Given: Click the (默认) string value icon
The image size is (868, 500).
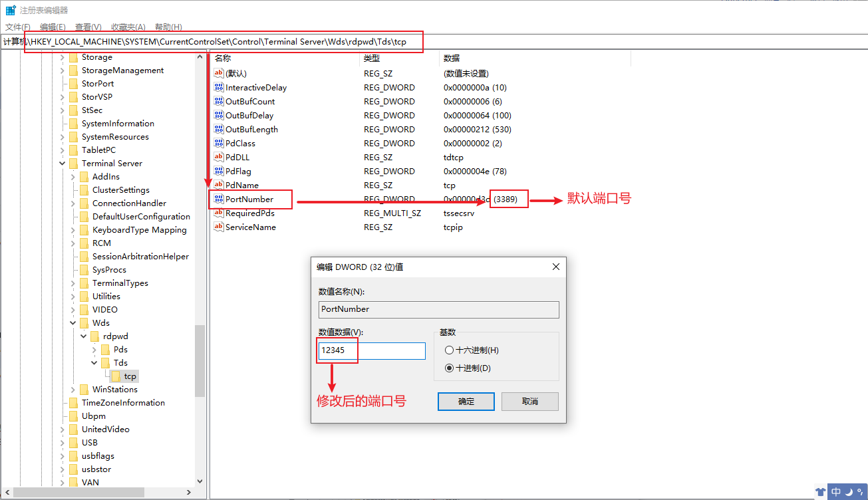Looking at the screenshot, I should [219, 73].
